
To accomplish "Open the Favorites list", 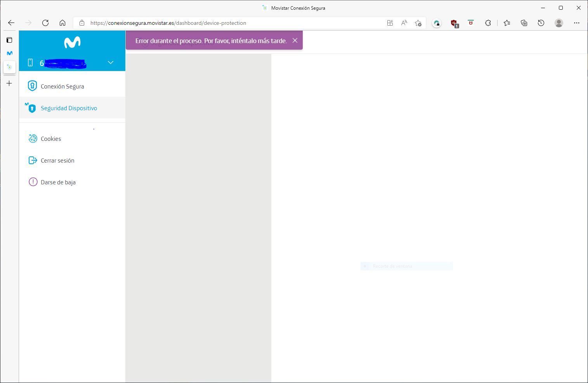I will pyautogui.click(x=507, y=23).
